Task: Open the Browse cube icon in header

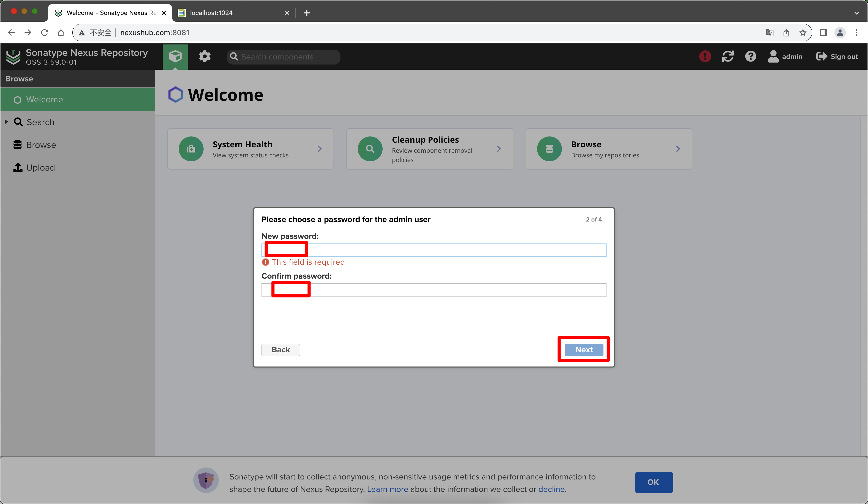Action: (x=175, y=57)
